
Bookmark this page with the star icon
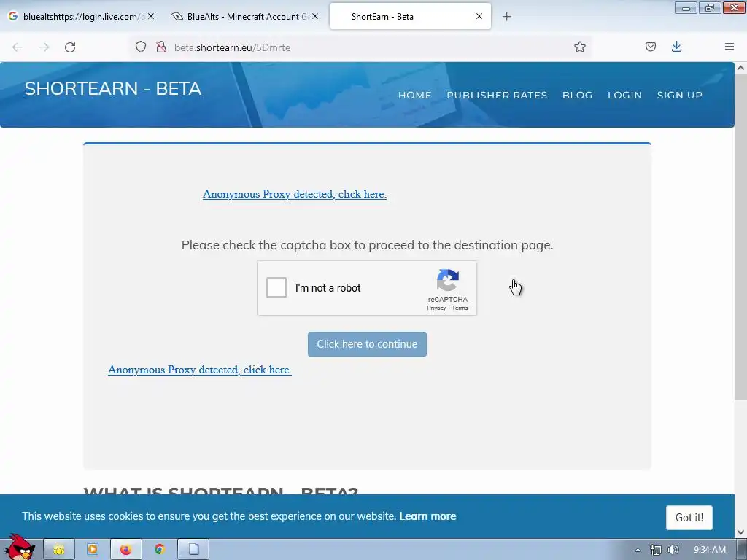(x=579, y=47)
